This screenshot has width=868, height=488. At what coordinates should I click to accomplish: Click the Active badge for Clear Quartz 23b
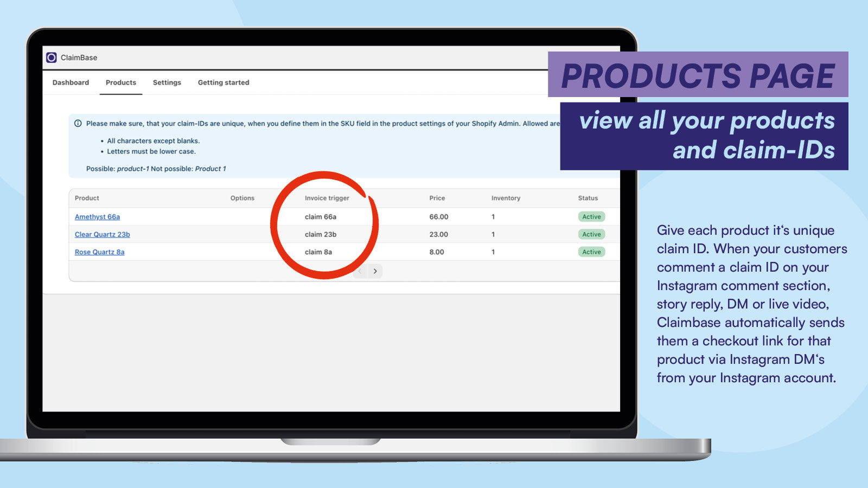point(591,234)
